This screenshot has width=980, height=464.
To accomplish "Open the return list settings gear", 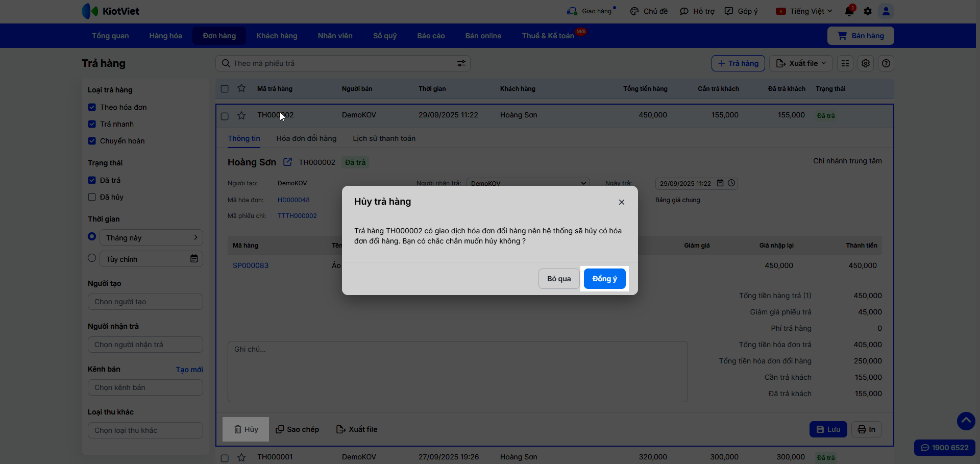I will (x=866, y=63).
